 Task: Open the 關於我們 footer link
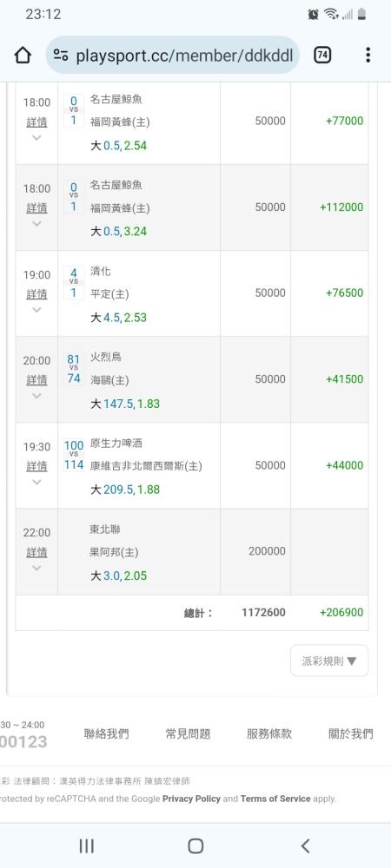point(350,734)
